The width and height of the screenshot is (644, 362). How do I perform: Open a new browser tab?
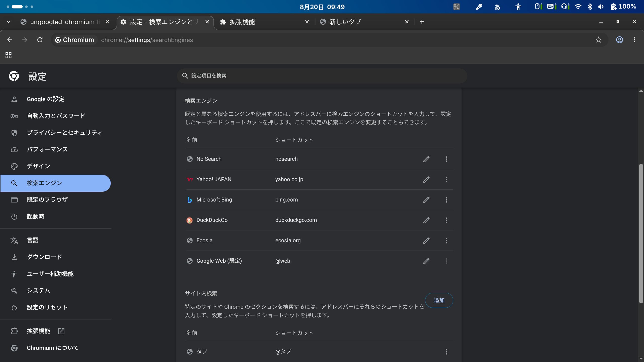pyautogui.click(x=422, y=22)
